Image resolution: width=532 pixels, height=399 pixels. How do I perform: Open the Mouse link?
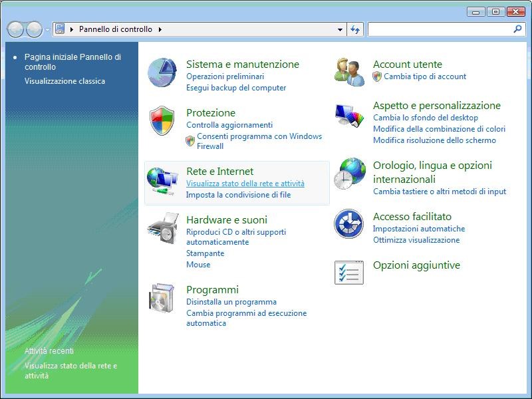coord(198,264)
